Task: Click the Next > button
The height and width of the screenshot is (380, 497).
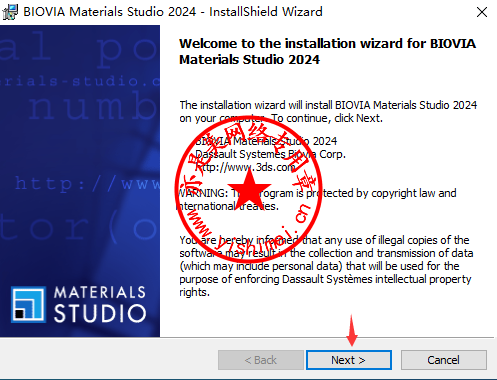Action: [x=349, y=360]
